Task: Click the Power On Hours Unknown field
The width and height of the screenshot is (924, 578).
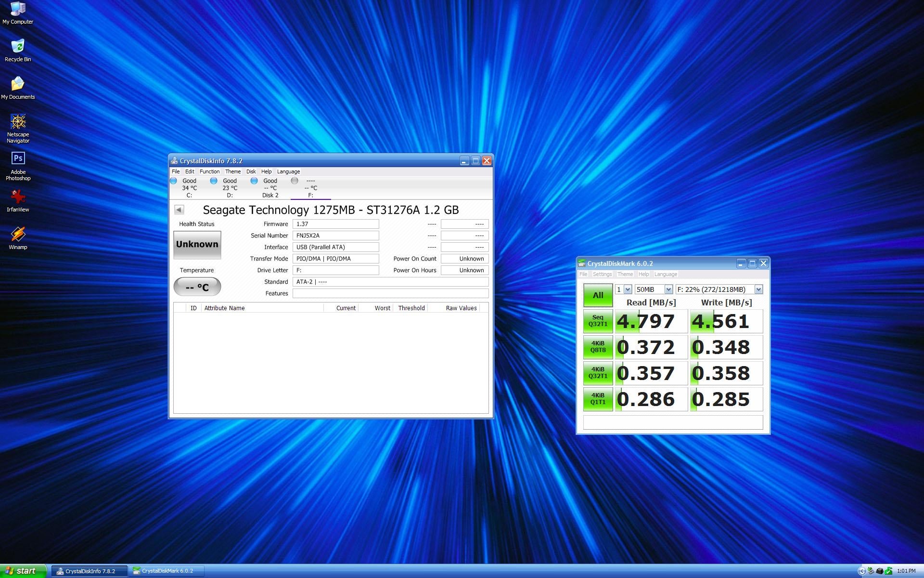Action: [464, 270]
